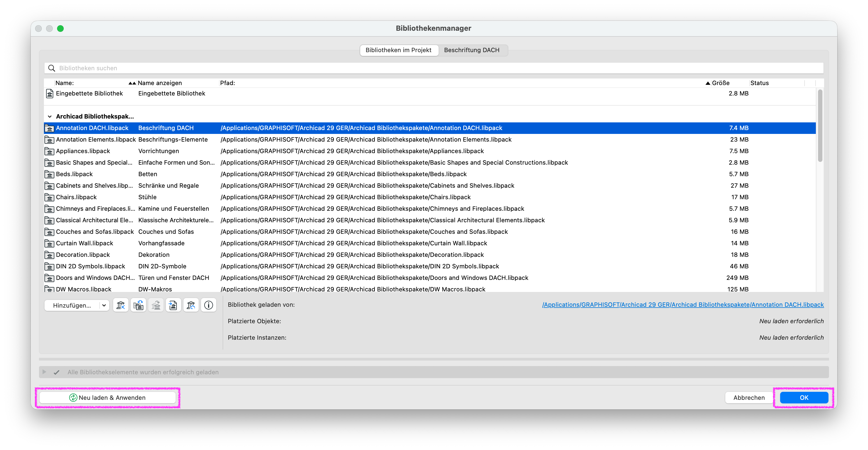Click the library list vertical scrollbar

pos(820,125)
